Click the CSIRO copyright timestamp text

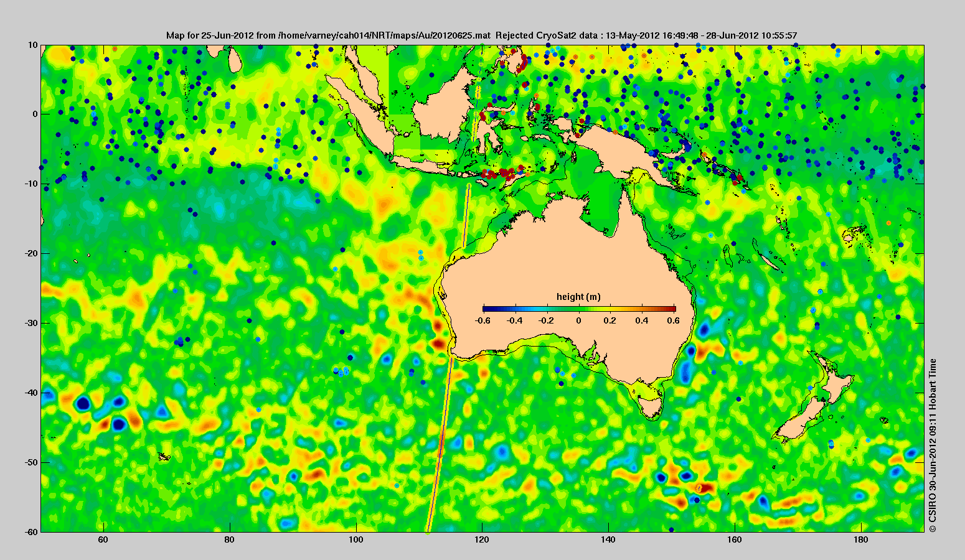[x=932, y=445]
